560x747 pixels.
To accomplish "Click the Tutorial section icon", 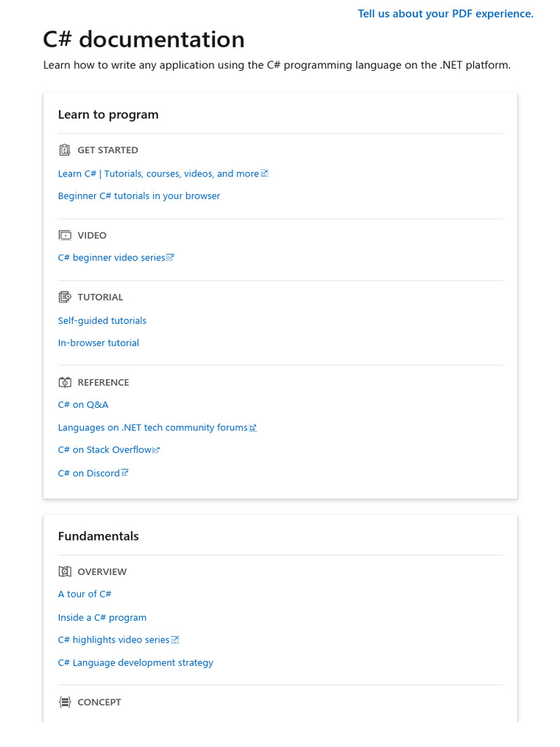I will pos(64,298).
